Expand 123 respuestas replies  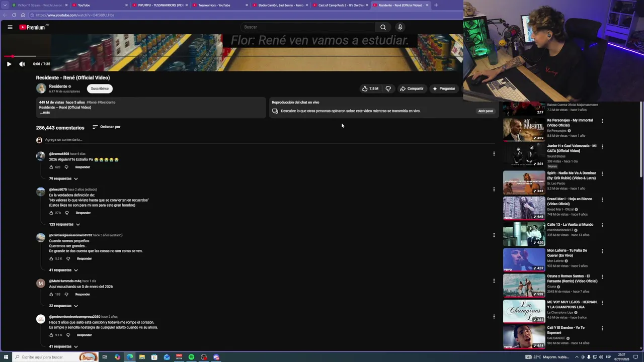tap(64, 224)
